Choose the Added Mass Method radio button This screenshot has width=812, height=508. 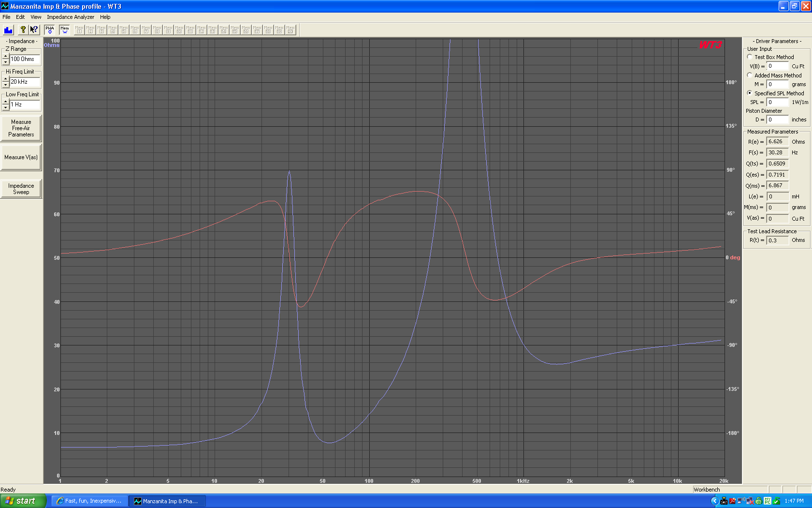(750, 75)
